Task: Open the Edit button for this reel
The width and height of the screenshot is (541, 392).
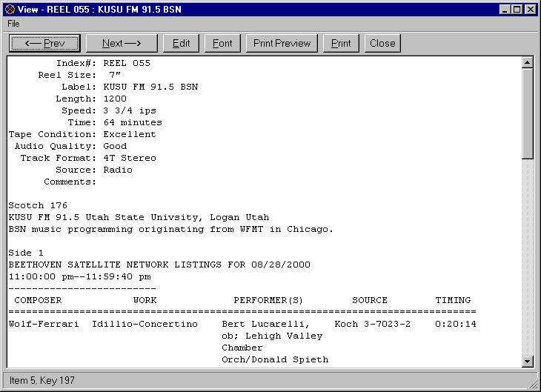Action: [x=181, y=43]
